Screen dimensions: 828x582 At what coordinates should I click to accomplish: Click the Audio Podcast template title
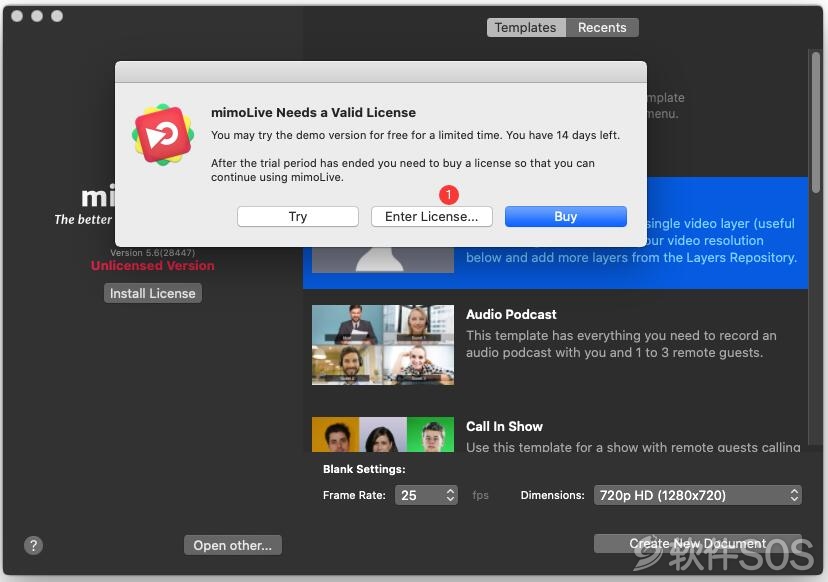511,314
